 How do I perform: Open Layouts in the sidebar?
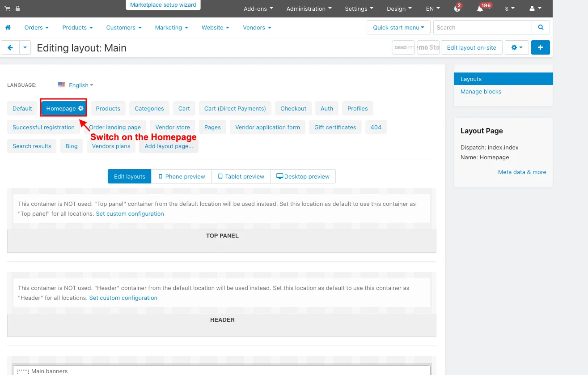pyautogui.click(x=503, y=79)
